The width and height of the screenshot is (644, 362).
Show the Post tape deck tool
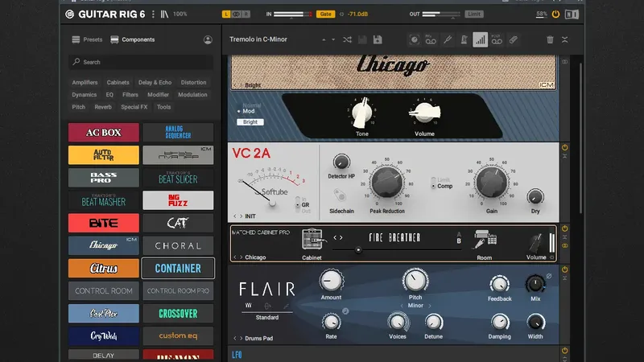[497, 39]
